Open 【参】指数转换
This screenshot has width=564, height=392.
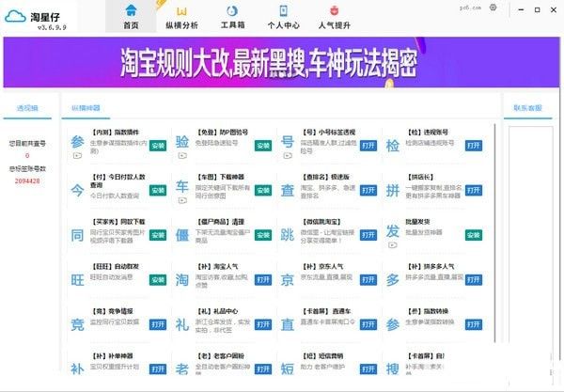(x=474, y=324)
